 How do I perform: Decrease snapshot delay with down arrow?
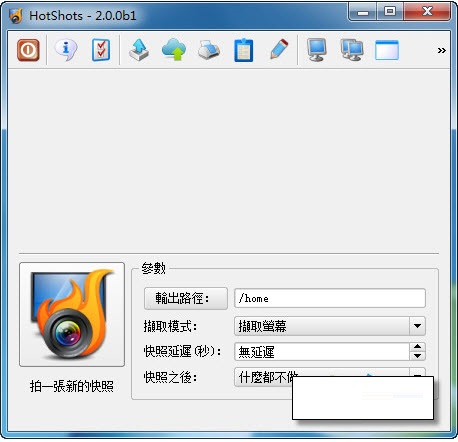point(417,356)
